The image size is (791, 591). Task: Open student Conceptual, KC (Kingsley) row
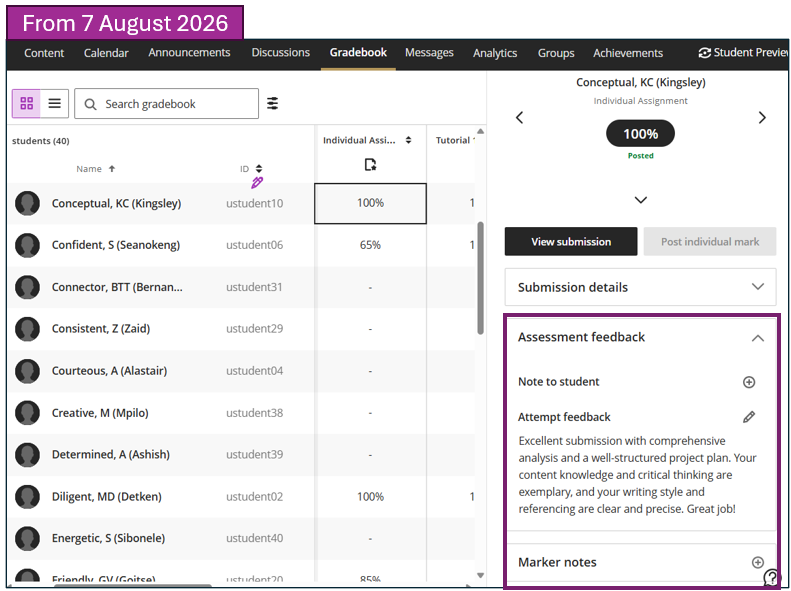point(117,203)
